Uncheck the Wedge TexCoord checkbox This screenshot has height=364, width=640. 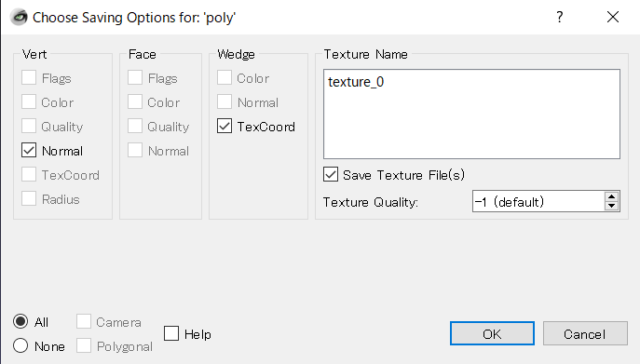click(x=225, y=127)
